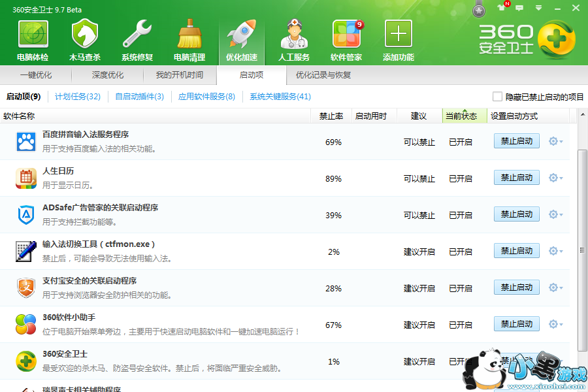The image size is (588, 392).
Task: Open the 系统关键服务(41) link
Action: point(280,97)
